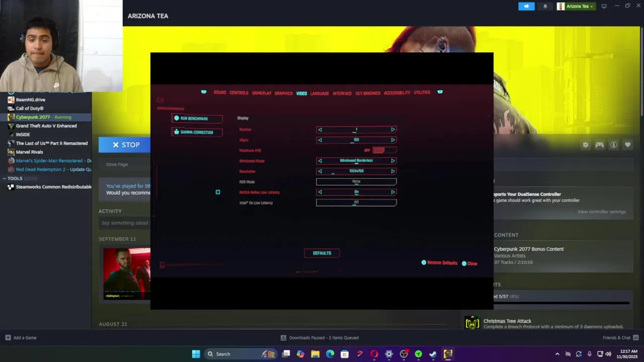The image size is (644, 362).
Task: Open Steam controller layout icon
Action: click(x=599, y=145)
